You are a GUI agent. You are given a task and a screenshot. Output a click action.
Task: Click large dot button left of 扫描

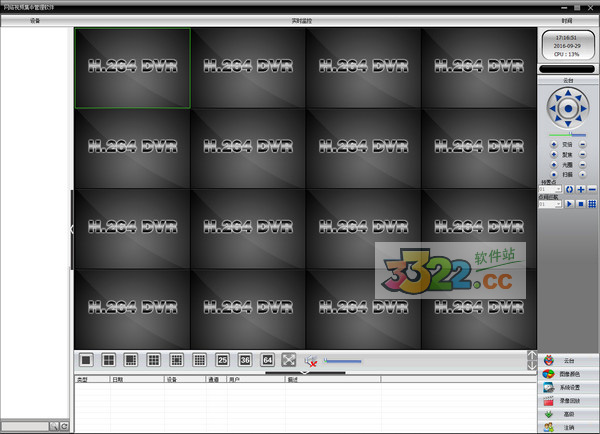tap(554, 175)
